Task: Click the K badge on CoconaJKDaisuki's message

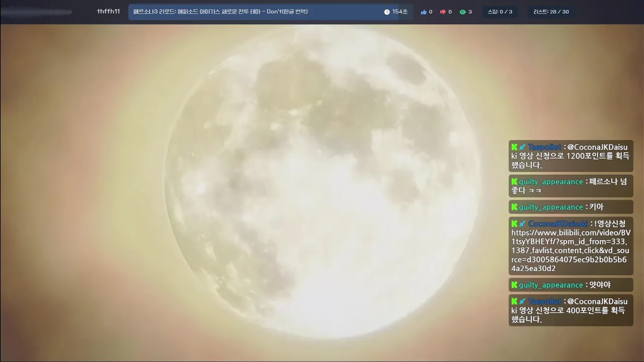Action: pyautogui.click(x=515, y=223)
